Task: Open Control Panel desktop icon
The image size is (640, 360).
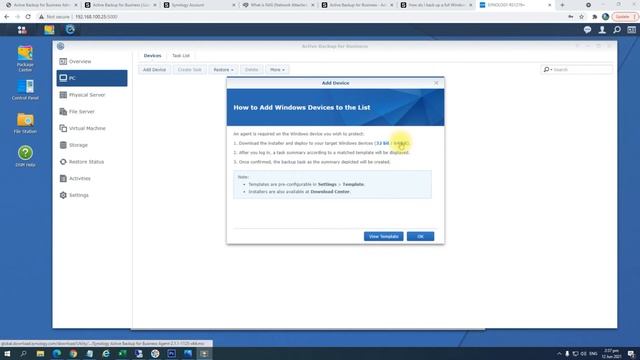Action: [25, 90]
